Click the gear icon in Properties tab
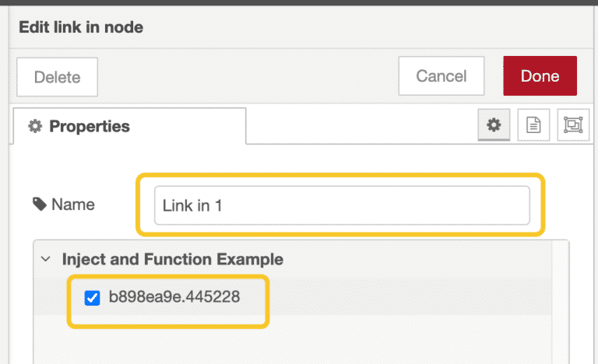Screen dimensions: 598x364 tap(35, 126)
